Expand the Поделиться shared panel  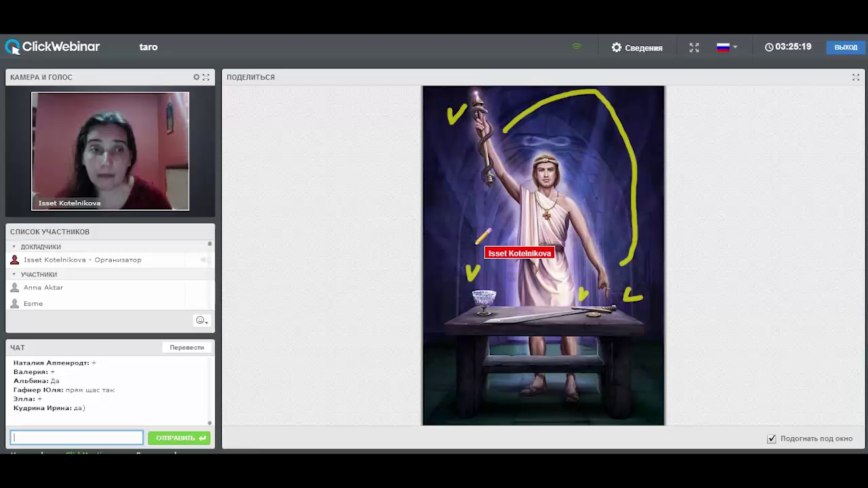click(856, 77)
